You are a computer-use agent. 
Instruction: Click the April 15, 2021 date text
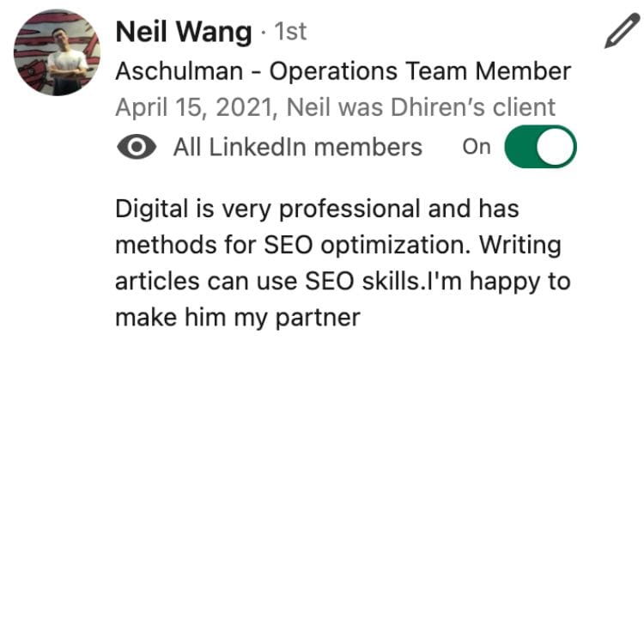click(x=197, y=107)
